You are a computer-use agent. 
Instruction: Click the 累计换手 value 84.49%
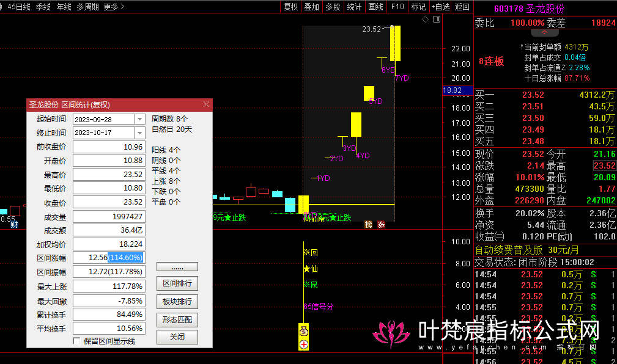click(x=109, y=315)
